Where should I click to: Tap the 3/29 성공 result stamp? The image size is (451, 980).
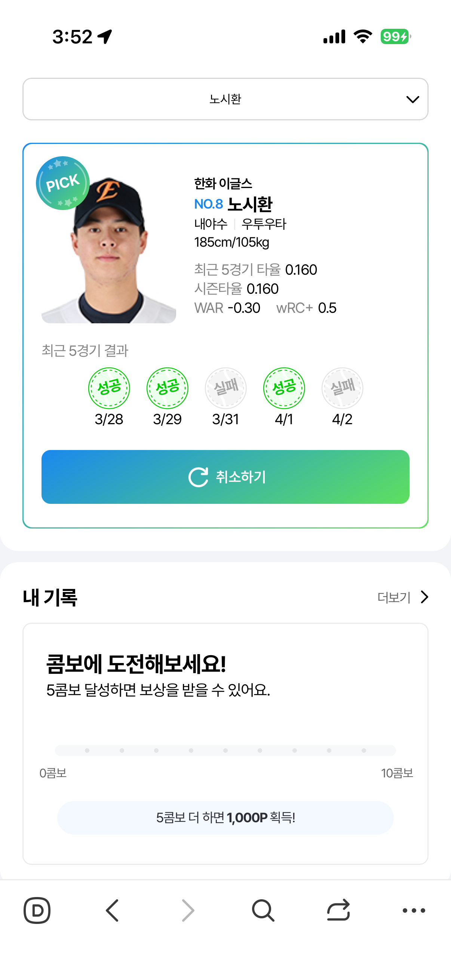pos(168,388)
